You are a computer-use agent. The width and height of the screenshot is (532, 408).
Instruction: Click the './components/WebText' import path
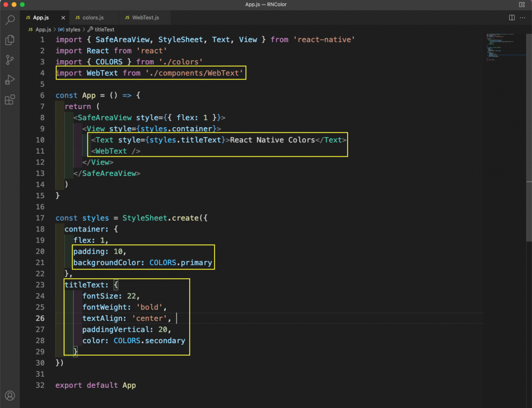(x=194, y=73)
